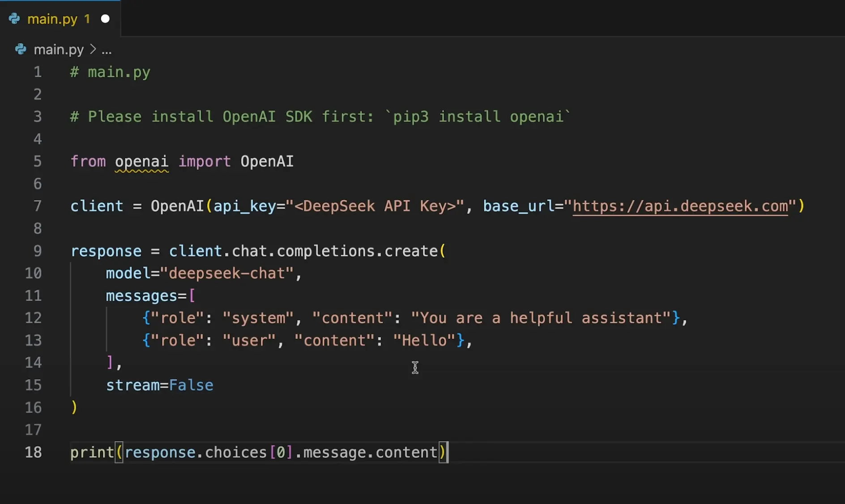Screen dimensions: 845x504
Task: Click 'messages' parameter on line 11
Action: click(x=142, y=296)
